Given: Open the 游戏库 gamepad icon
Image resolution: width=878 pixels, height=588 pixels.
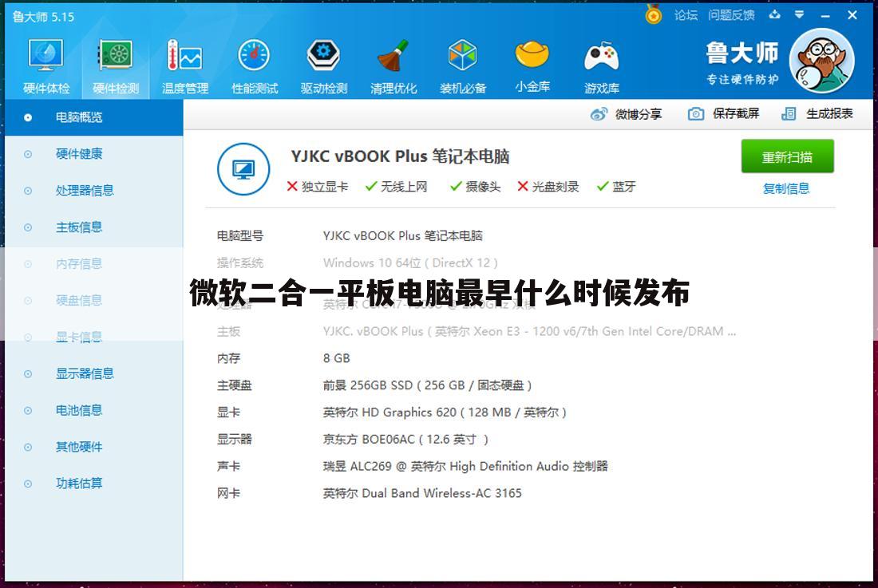Looking at the screenshot, I should 603,56.
